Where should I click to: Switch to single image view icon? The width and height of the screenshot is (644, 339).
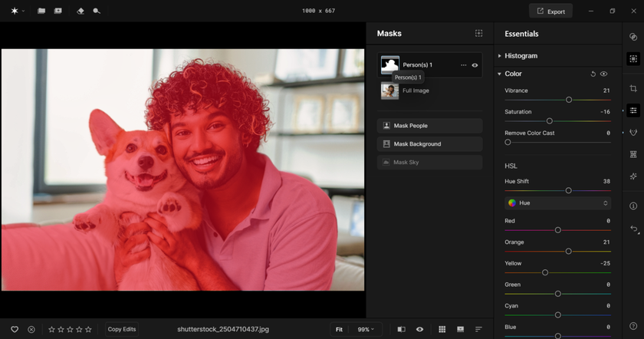(x=461, y=329)
